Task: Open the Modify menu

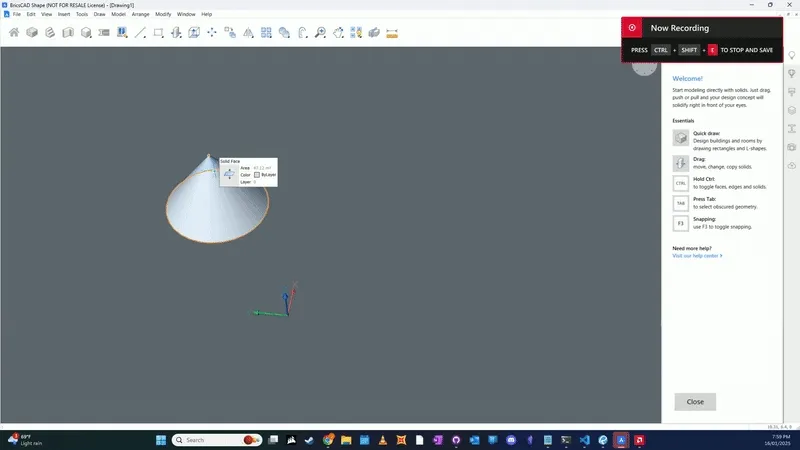Action: coord(163,14)
